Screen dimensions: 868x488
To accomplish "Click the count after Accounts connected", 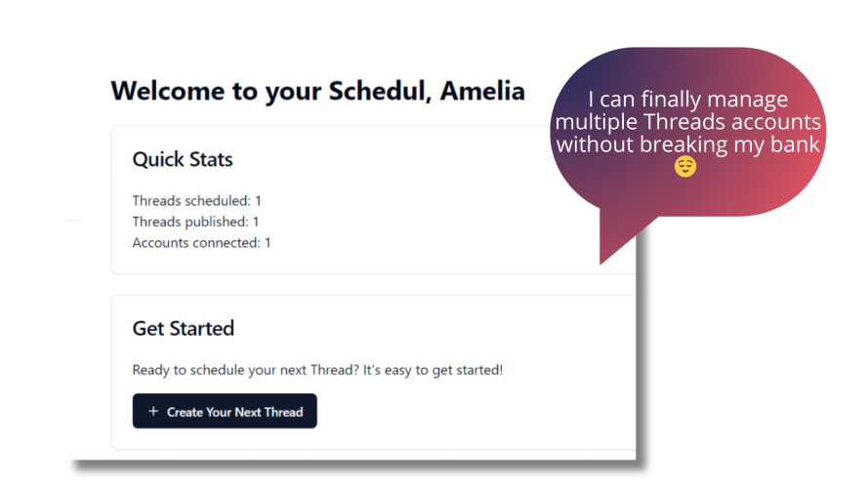I will pyautogui.click(x=268, y=242).
